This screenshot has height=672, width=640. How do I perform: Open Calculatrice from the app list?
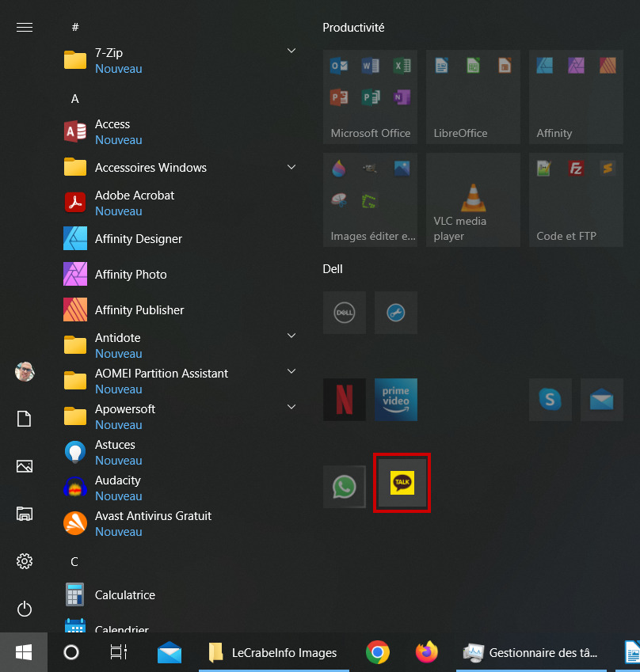[180, 594]
